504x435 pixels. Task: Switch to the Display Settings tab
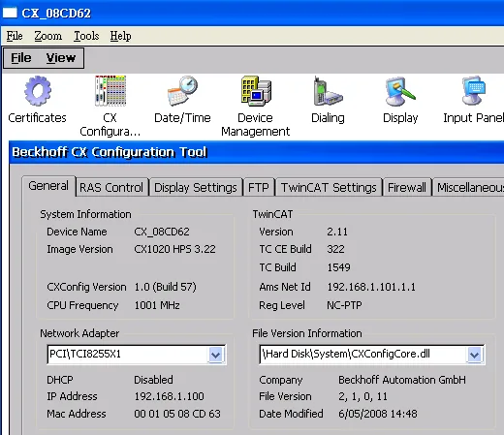(x=196, y=187)
